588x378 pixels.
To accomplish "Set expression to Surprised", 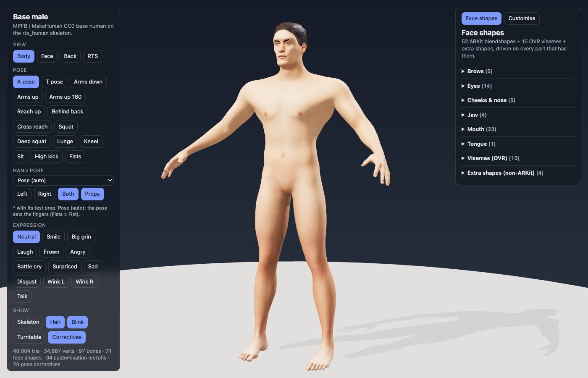I will 65,267.
